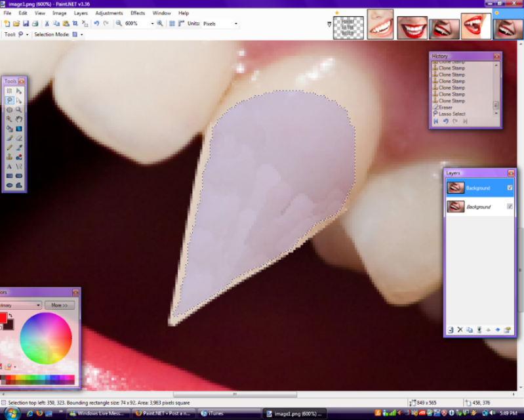Open the Adjustments menu
This screenshot has width=524, height=420.
click(x=109, y=13)
